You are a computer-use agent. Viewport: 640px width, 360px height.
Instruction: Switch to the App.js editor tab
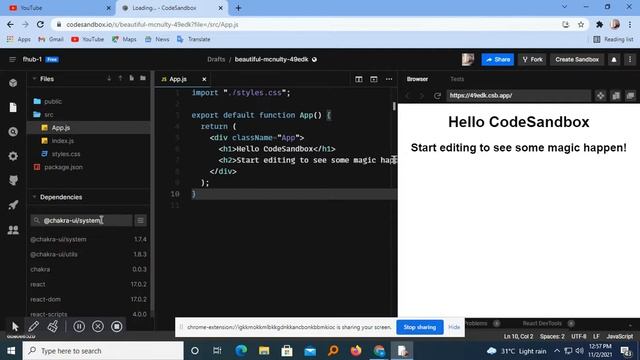click(178, 79)
